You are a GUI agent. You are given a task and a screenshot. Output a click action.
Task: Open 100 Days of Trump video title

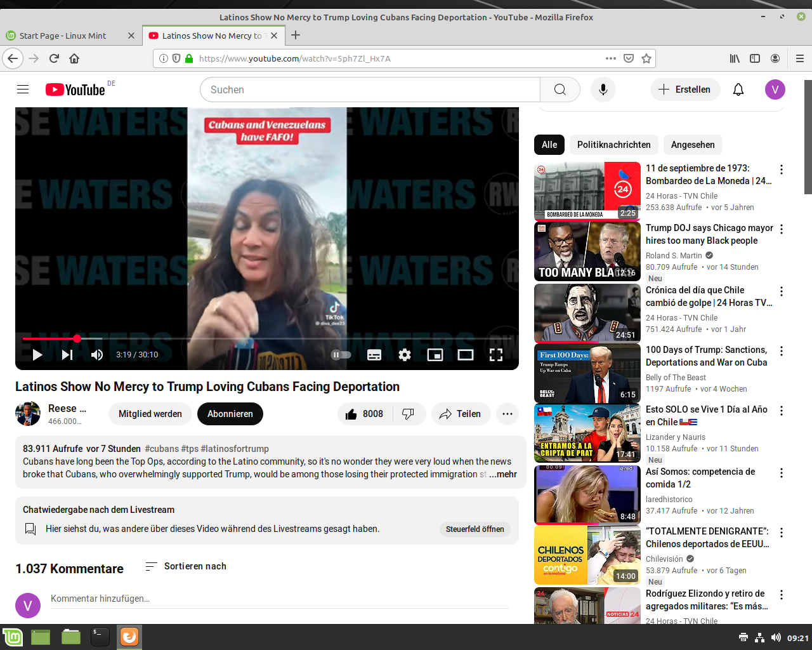click(x=707, y=356)
